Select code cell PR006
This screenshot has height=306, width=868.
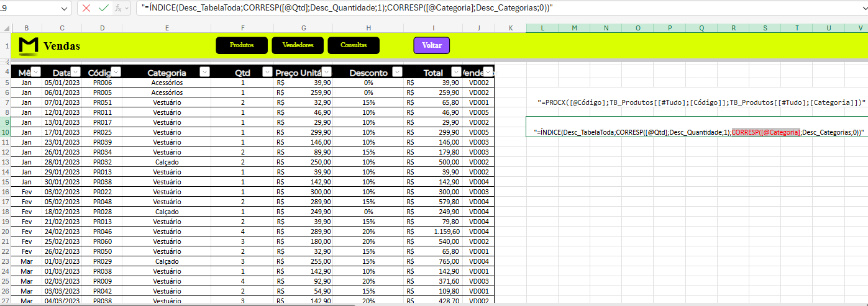click(102, 83)
